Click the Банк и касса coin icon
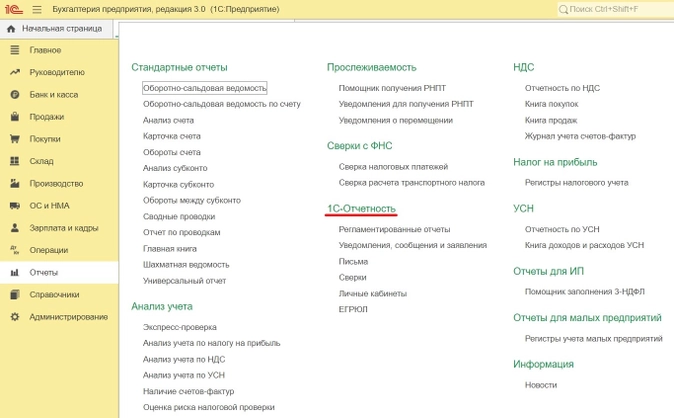 tap(15, 95)
